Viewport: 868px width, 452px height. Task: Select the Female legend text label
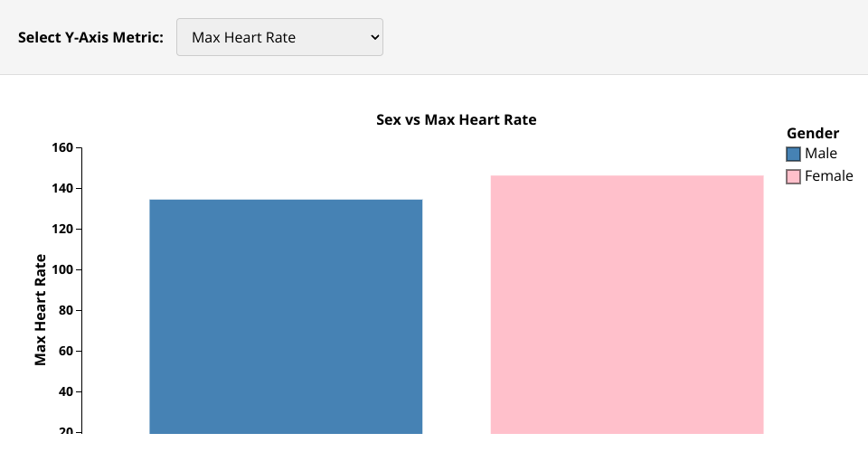coord(828,176)
